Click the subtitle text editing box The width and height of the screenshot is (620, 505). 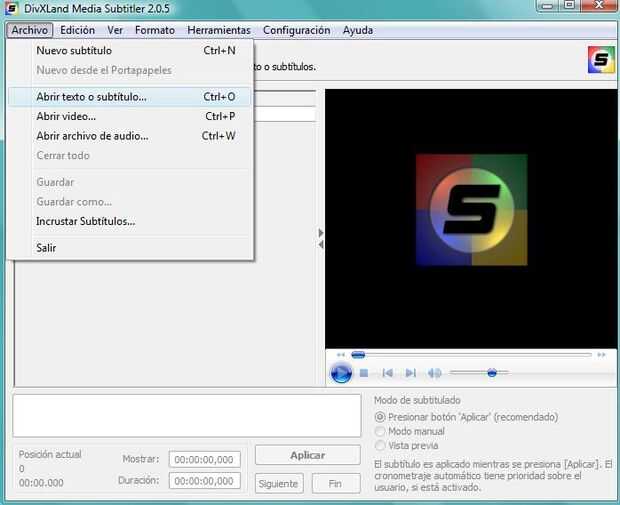[x=187, y=415]
